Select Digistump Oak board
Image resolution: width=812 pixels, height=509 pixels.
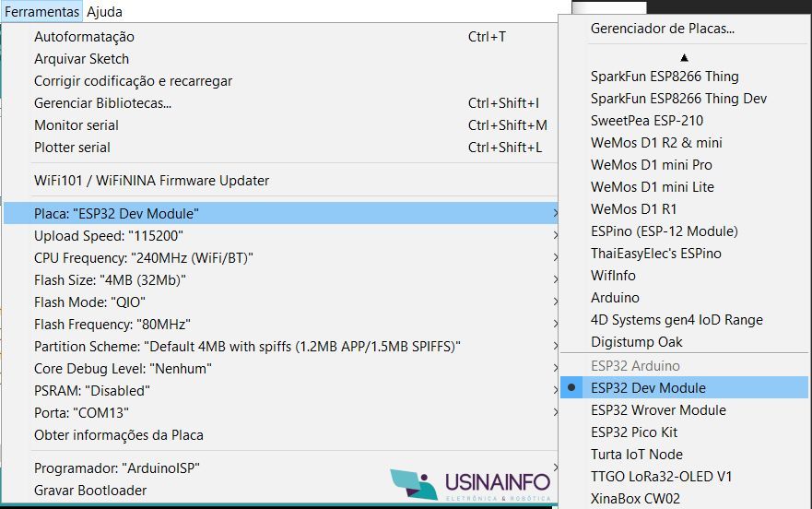click(x=684, y=342)
